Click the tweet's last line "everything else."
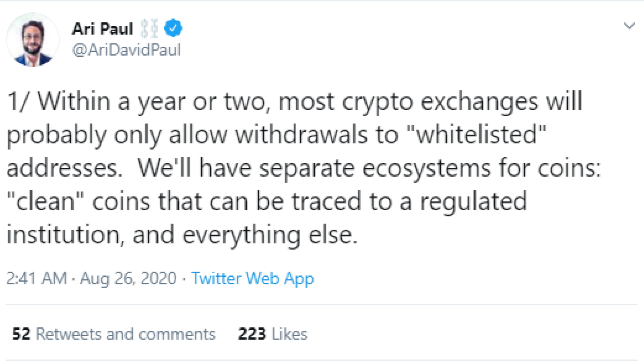This screenshot has width=644, height=362. click(x=270, y=235)
